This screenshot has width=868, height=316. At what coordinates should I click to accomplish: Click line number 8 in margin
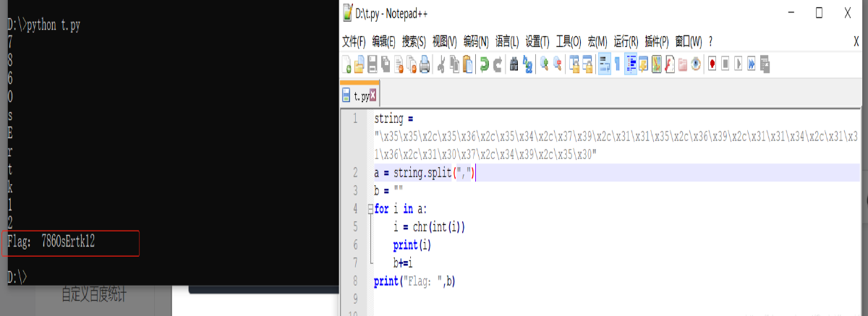click(x=354, y=281)
